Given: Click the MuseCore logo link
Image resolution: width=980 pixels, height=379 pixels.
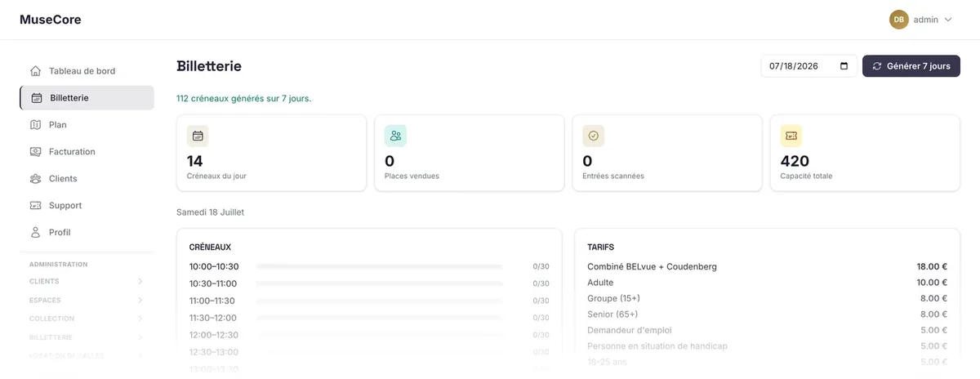Looking at the screenshot, I should [51, 20].
